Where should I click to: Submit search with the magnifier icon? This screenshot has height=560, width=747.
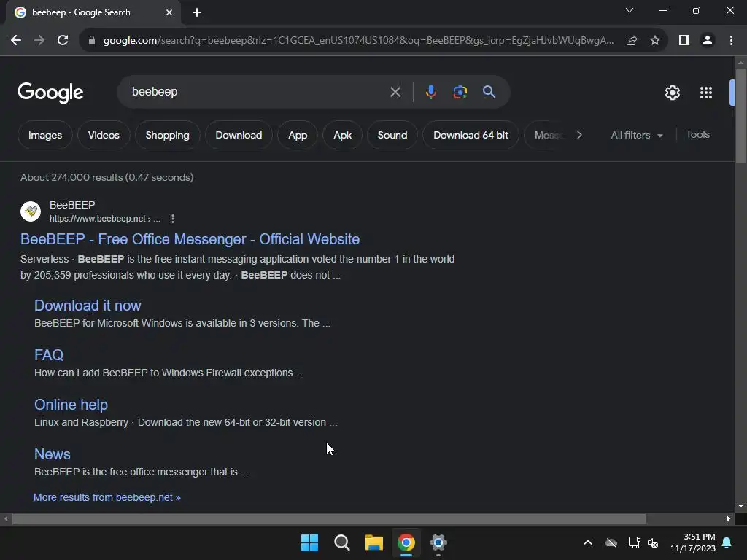(x=489, y=91)
